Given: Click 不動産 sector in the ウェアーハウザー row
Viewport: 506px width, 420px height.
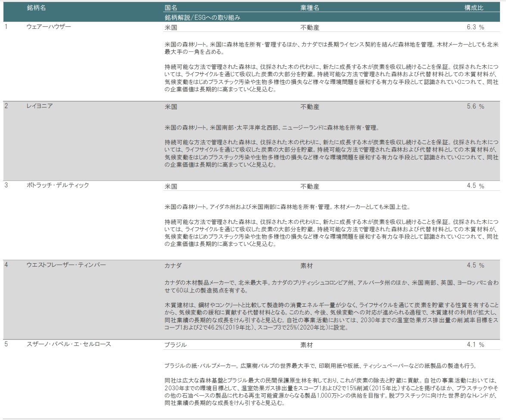Looking at the screenshot, I should point(310,28).
